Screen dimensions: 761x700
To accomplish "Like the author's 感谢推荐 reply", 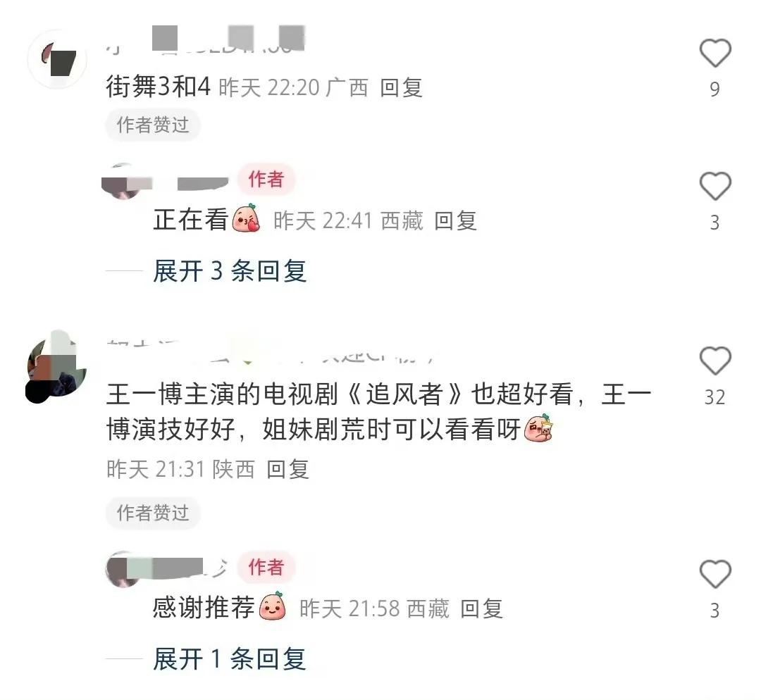I will (x=715, y=574).
